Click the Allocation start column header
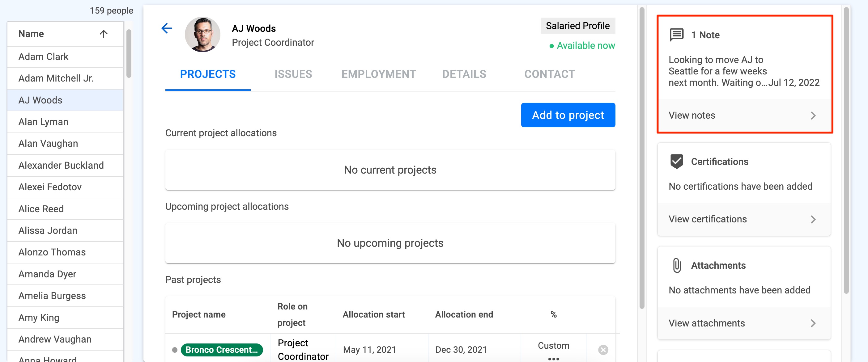 (x=373, y=314)
